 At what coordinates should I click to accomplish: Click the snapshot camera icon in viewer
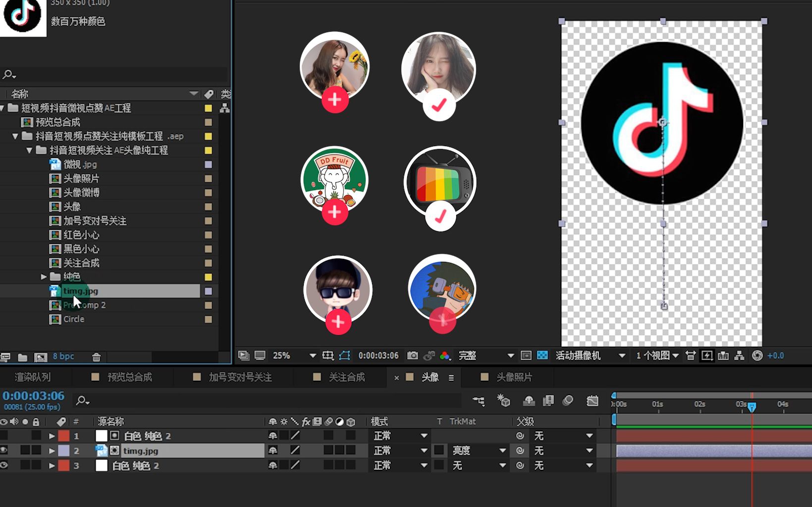click(x=412, y=355)
